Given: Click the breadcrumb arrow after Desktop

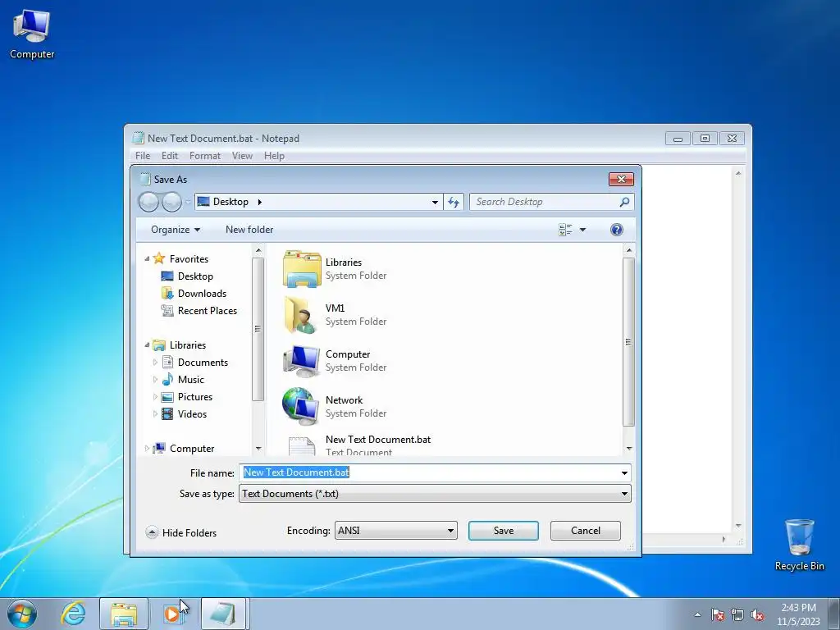Looking at the screenshot, I should pos(260,202).
